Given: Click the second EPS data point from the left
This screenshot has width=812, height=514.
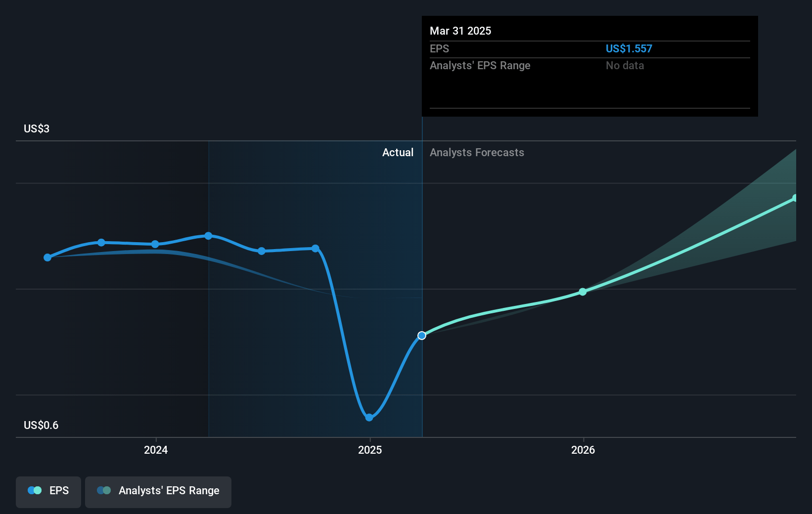Looking at the screenshot, I should [x=101, y=242].
